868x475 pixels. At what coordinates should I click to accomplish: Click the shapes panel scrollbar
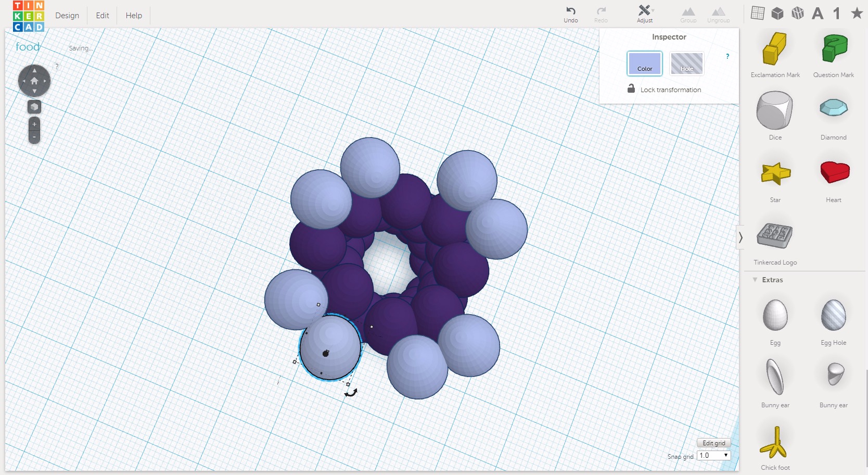pos(866,418)
